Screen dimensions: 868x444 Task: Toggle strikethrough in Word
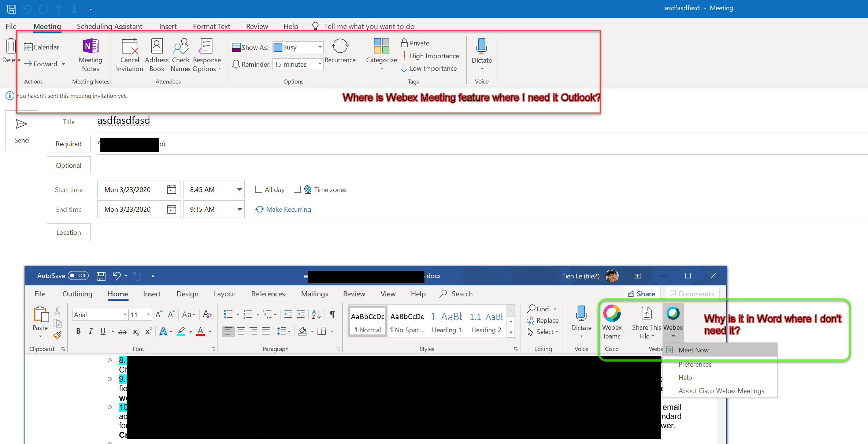point(123,331)
